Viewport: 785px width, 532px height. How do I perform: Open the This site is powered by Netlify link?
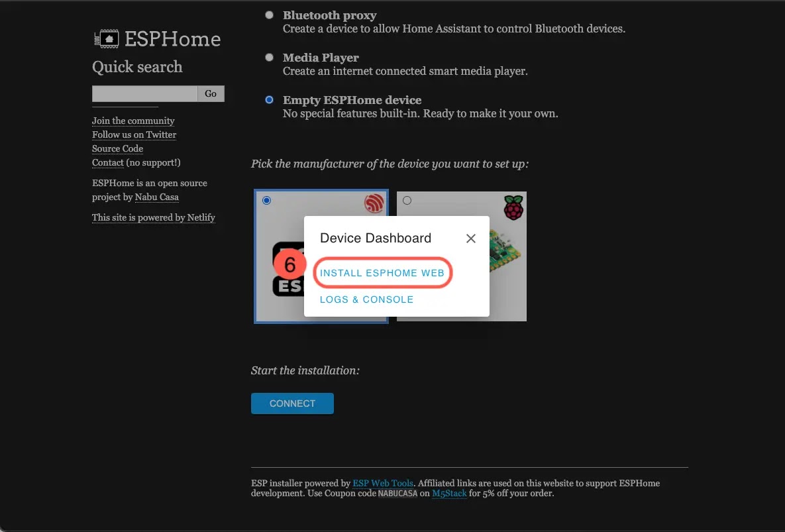point(154,217)
